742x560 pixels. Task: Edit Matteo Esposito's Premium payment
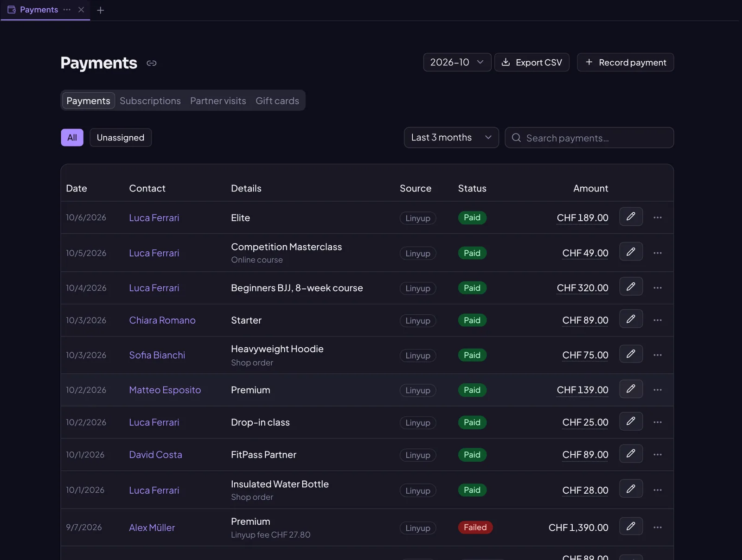pyautogui.click(x=631, y=389)
